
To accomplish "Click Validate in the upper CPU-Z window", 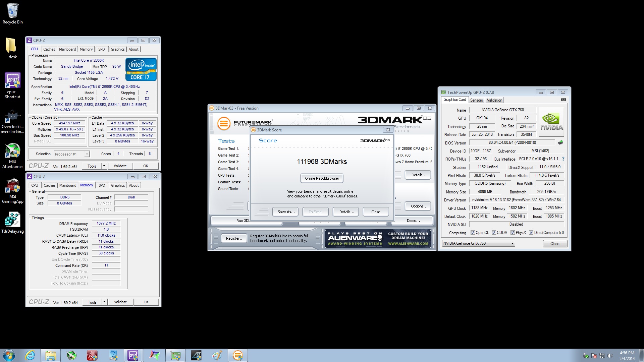I will coord(120,166).
